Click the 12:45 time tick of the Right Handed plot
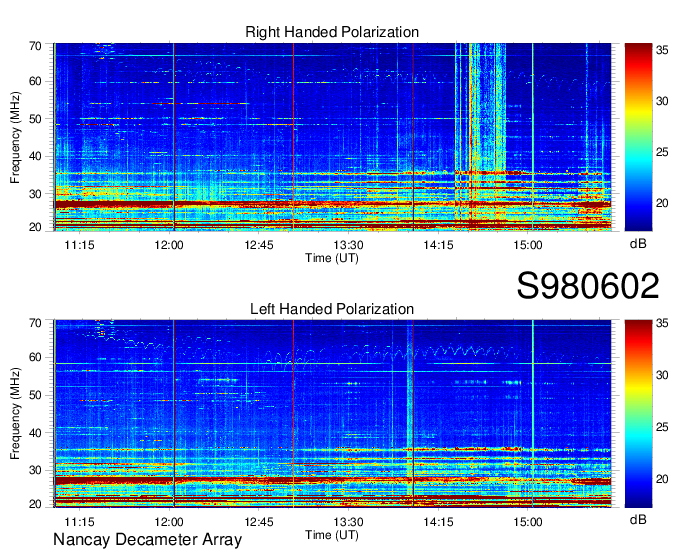Viewport: 680px width, 552px height. pos(259,245)
